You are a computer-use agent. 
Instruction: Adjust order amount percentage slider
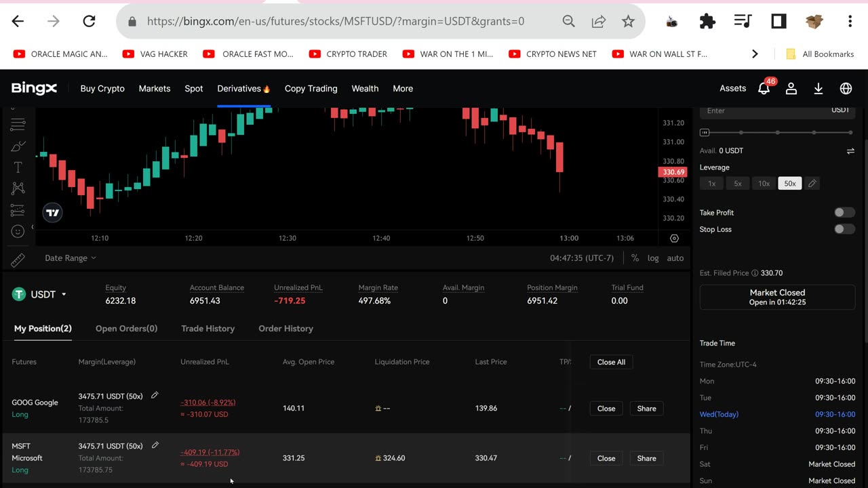(777, 133)
